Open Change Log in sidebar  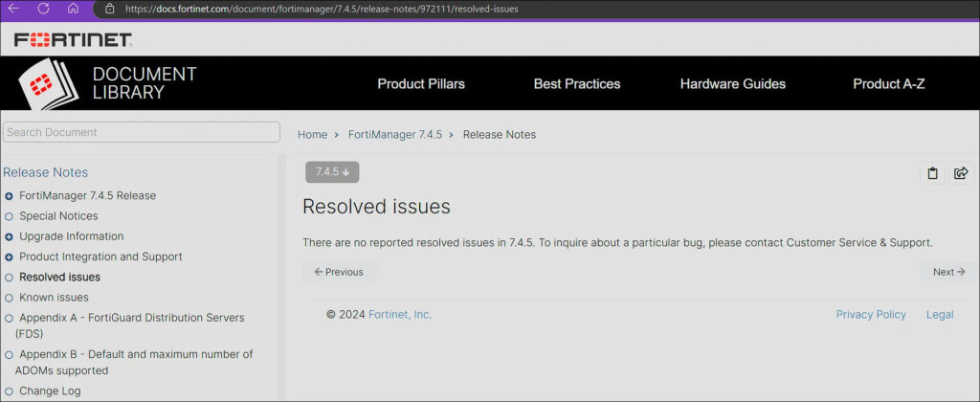(x=50, y=391)
